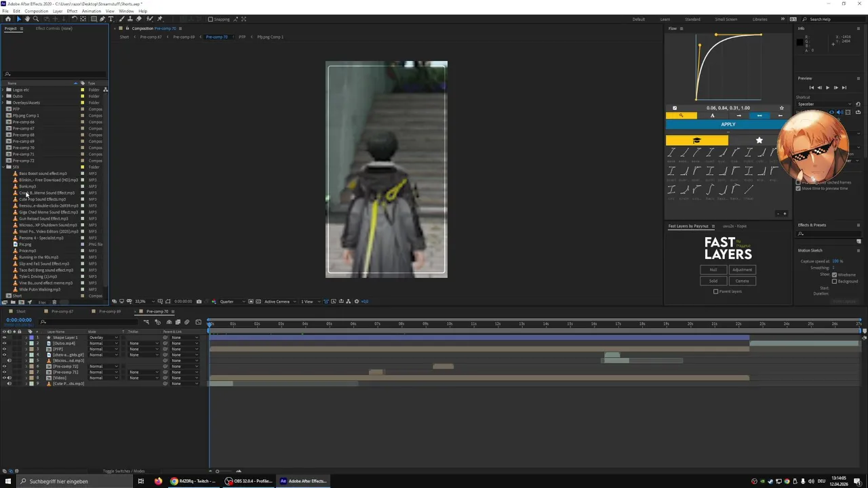Select the Eraser tool
Viewport: 868px width, 488px height.
pos(139,19)
